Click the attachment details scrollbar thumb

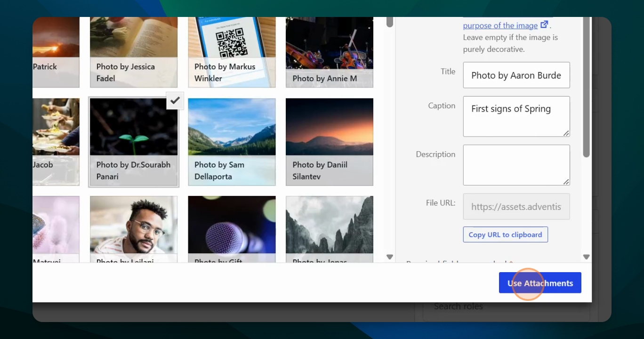[x=586, y=87]
